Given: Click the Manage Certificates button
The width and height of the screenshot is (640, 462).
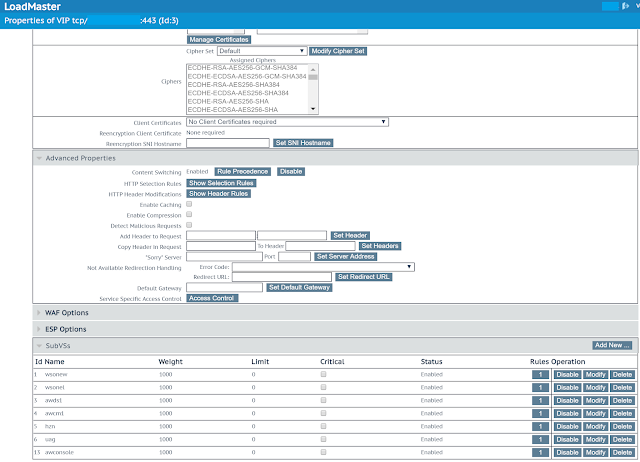Looking at the screenshot, I should pos(219,40).
